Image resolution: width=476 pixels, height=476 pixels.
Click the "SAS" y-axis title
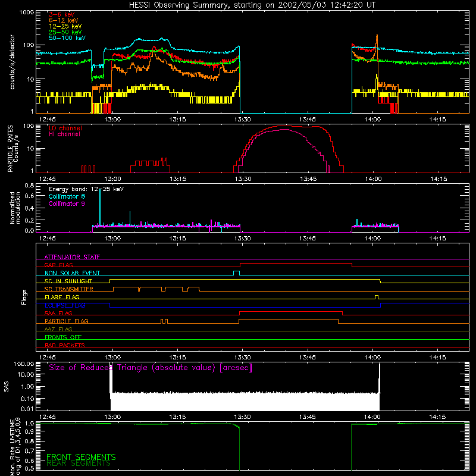click(6, 387)
